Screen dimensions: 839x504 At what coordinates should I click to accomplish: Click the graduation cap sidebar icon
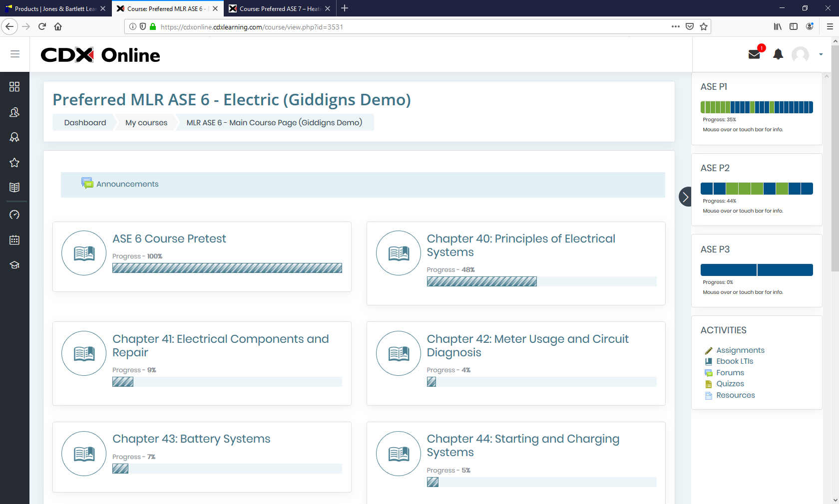click(14, 265)
